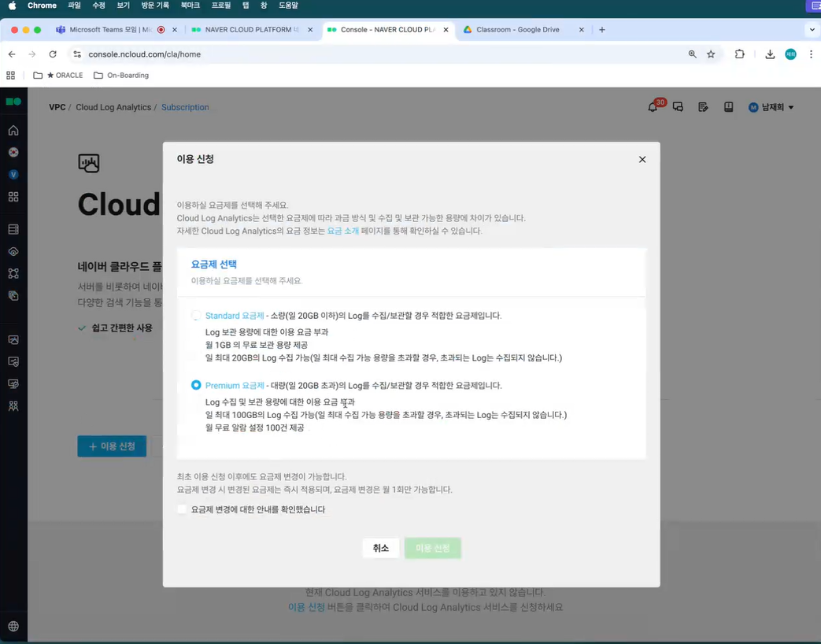Click Chrome profile avatar icon
This screenshot has height=644, width=821.
[x=790, y=54]
